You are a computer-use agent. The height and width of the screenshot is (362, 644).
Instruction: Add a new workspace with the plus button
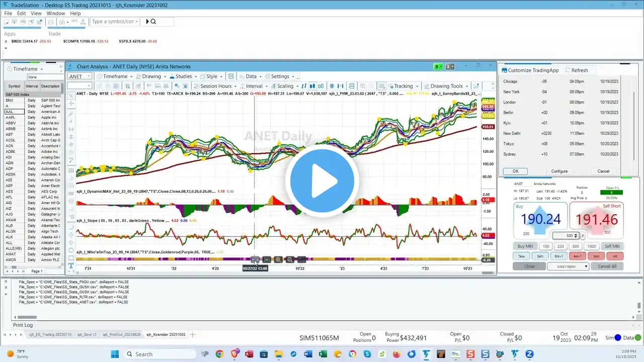[192, 334]
